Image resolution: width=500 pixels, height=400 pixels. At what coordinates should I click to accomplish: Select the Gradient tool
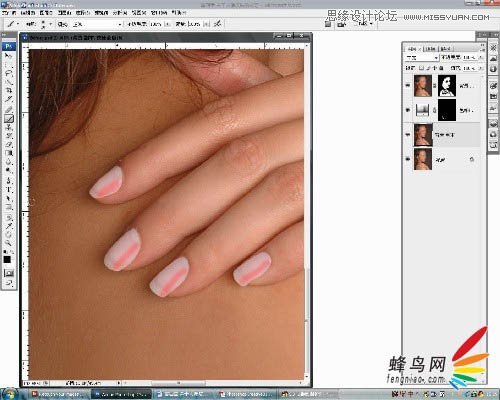point(8,153)
